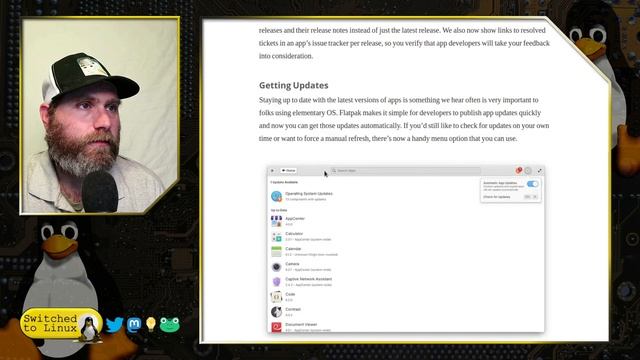
Task: Click the Camera app icon
Action: [x=276, y=267]
